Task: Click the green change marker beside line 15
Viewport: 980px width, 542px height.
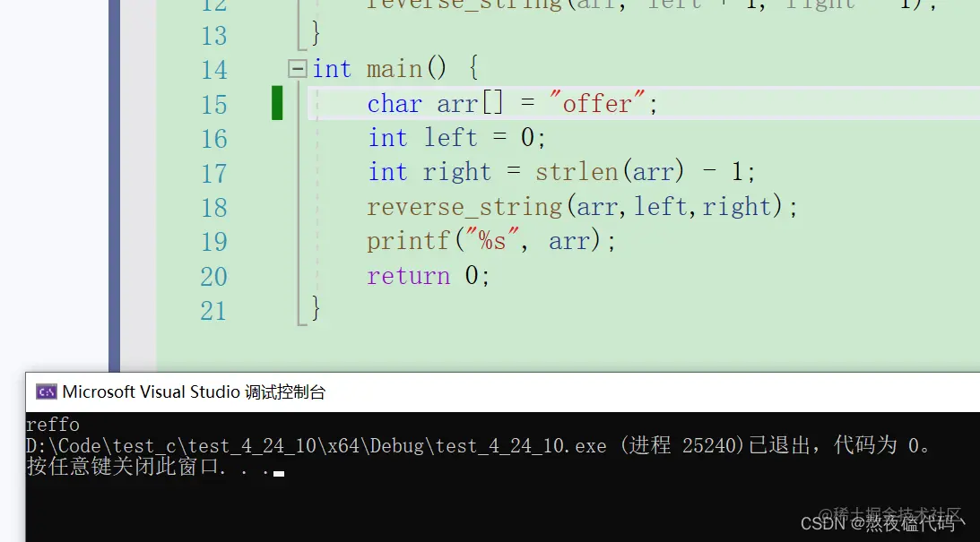Action: click(x=277, y=103)
